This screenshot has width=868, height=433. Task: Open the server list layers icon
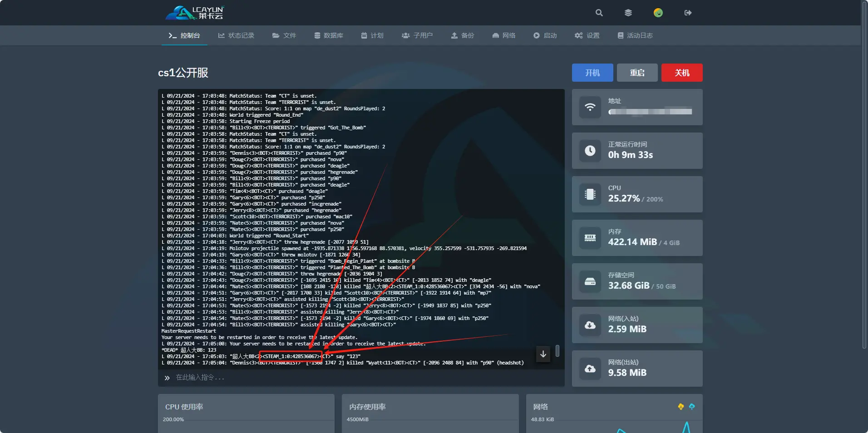[628, 13]
